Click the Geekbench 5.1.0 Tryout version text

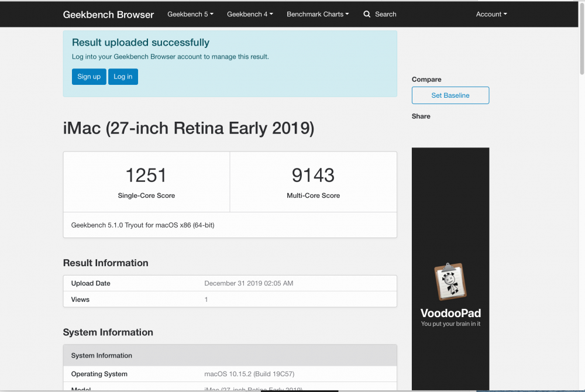pyautogui.click(x=143, y=225)
